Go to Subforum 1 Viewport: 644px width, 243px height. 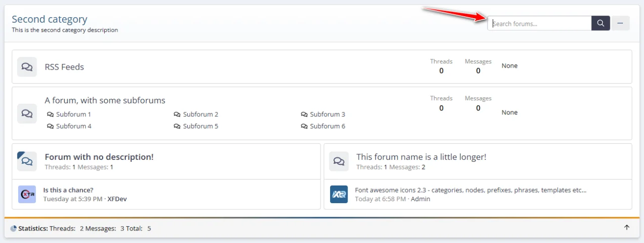click(x=73, y=114)
